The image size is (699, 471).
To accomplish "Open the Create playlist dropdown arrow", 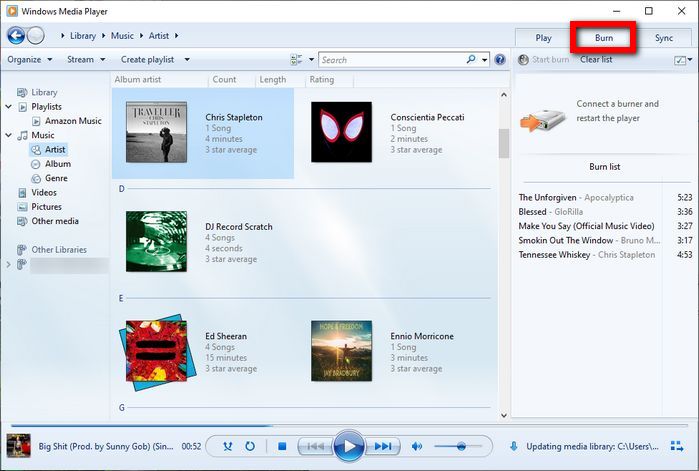I will click(x=187, y=59).
